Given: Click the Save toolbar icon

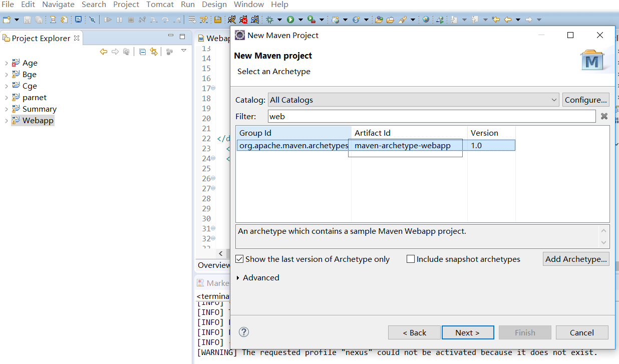Looking at the screenshot, I should click(x=27, y=20).
